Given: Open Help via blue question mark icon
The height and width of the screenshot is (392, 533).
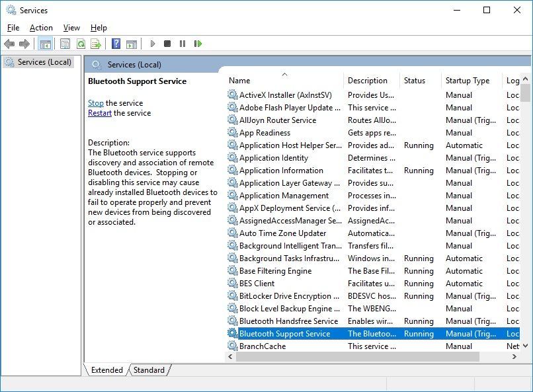Looking at the screenshot, I should (x=116, y=44).
